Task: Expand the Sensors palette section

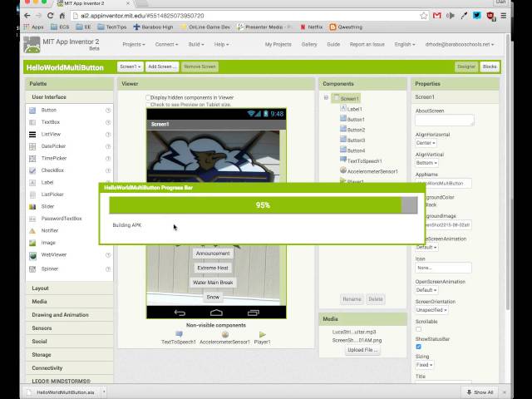Action: click(x=70, y=328)
